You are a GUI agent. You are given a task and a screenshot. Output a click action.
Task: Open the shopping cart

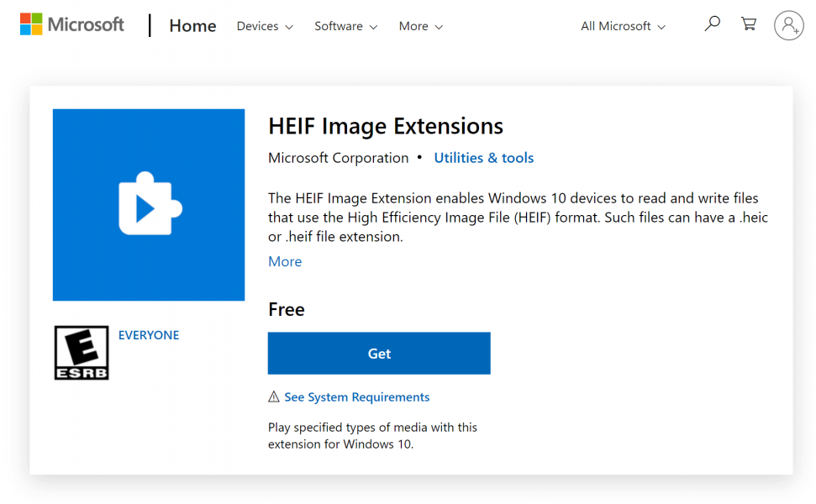coord(749,24)
